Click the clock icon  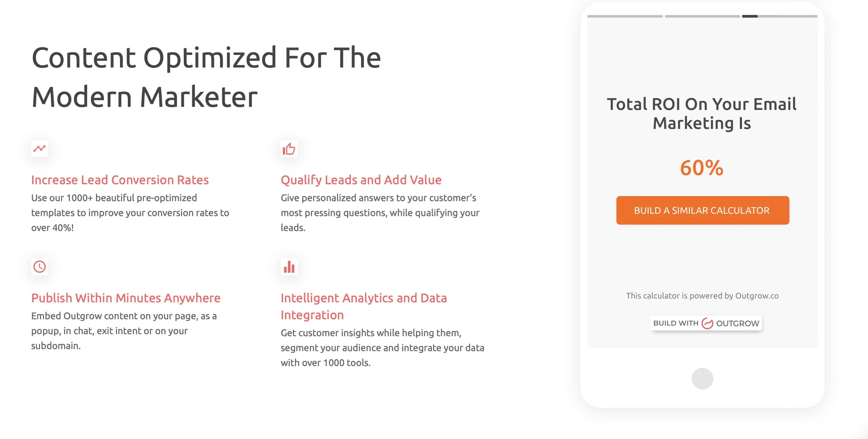pos(39,266)
